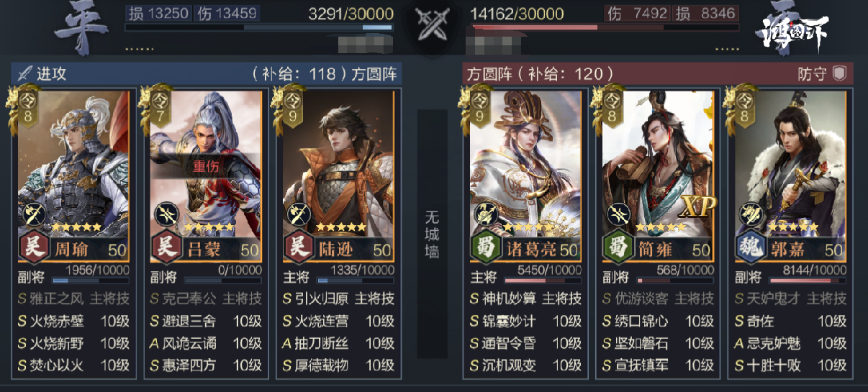Viewport: 868px width, 392px height.
Task: Click the 无城墙 center panel
Action: coord(432,234)
